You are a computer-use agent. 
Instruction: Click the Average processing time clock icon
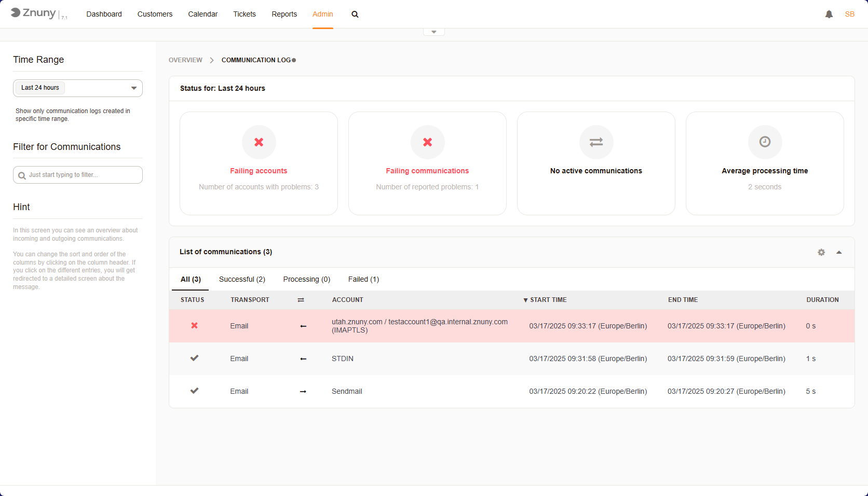tap(765, 142)
